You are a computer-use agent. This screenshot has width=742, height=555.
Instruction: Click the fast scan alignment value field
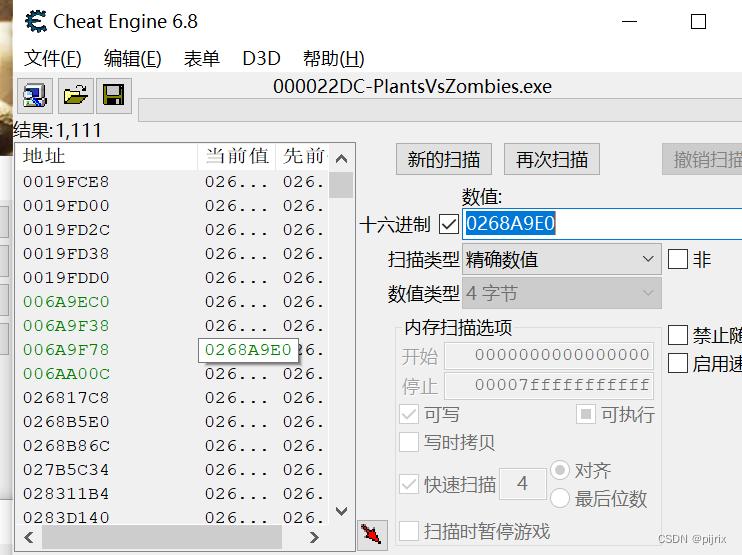[523, 484]
